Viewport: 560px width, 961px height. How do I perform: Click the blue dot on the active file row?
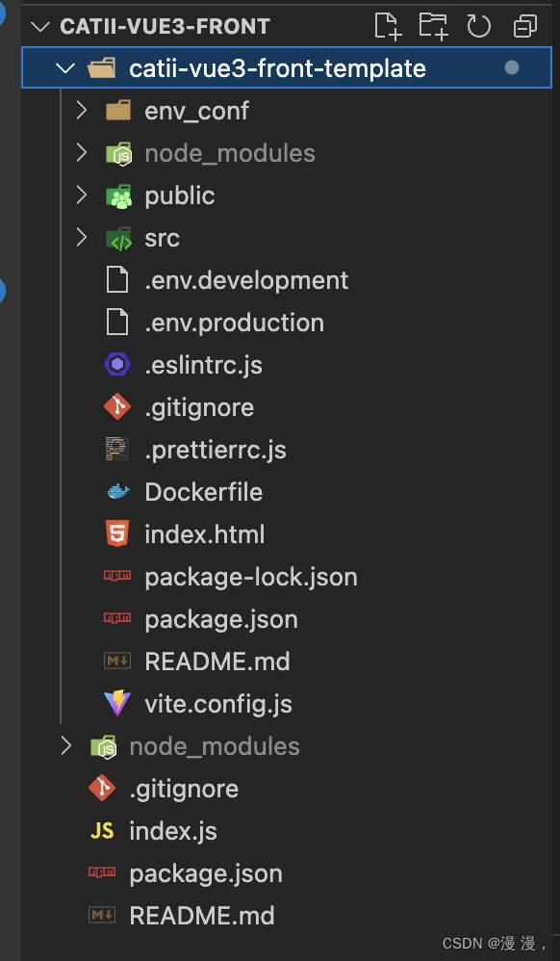(510, 67)
